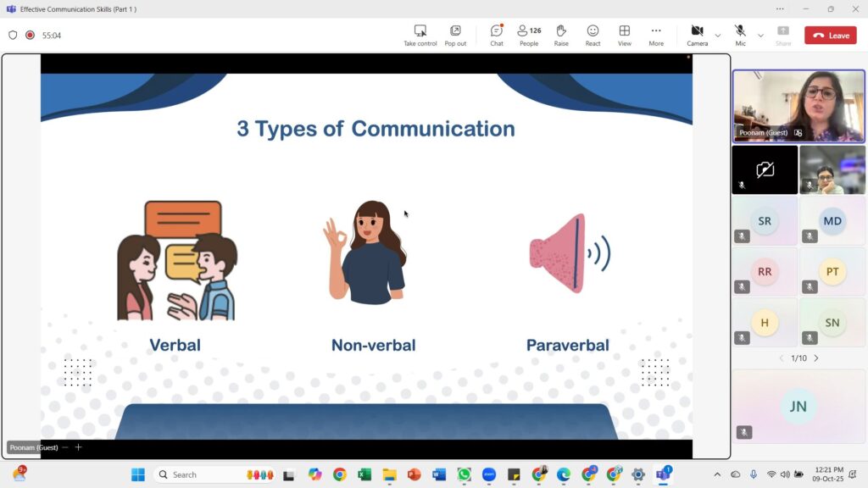Select Poonam (Guest) video tile
Viewport: 868px width, 488px height.
(798, 106)
